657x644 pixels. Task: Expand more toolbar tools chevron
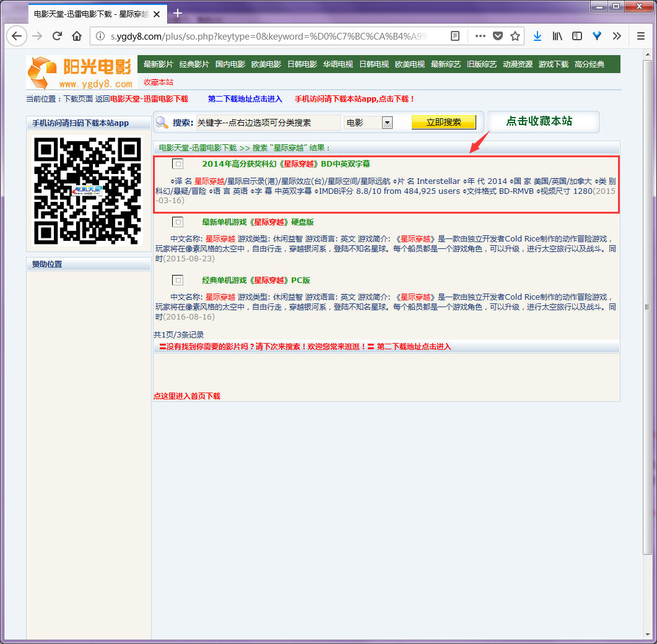(617, 37)
